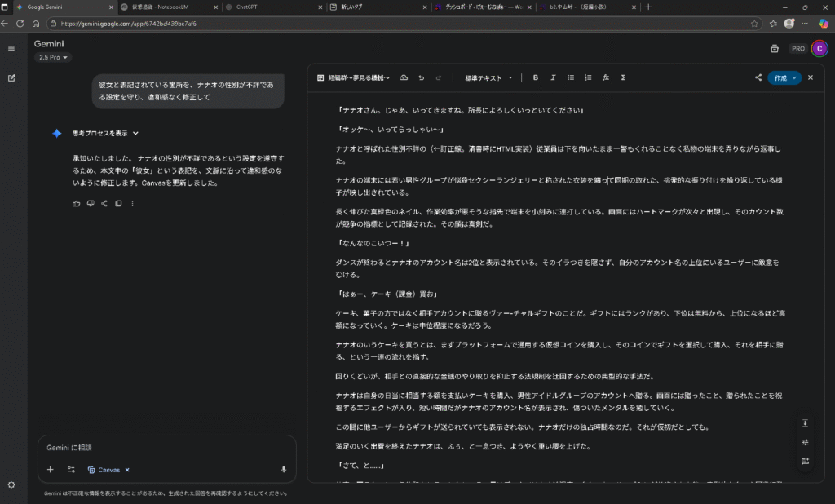The height and width of the screenshot is (504, 835).
Task: Remove the Canvas tool chip from the prompt
Action: (127, 470)
